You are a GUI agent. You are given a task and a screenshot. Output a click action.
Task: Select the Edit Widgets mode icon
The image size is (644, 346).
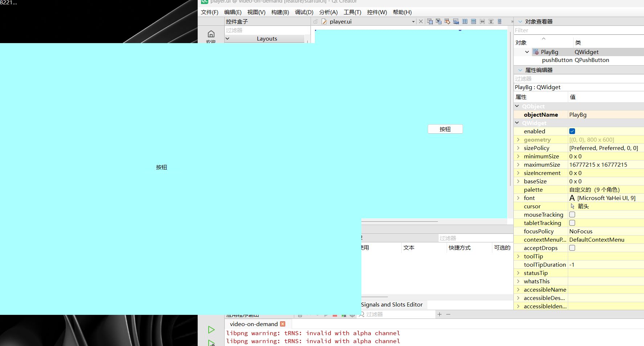430,21
